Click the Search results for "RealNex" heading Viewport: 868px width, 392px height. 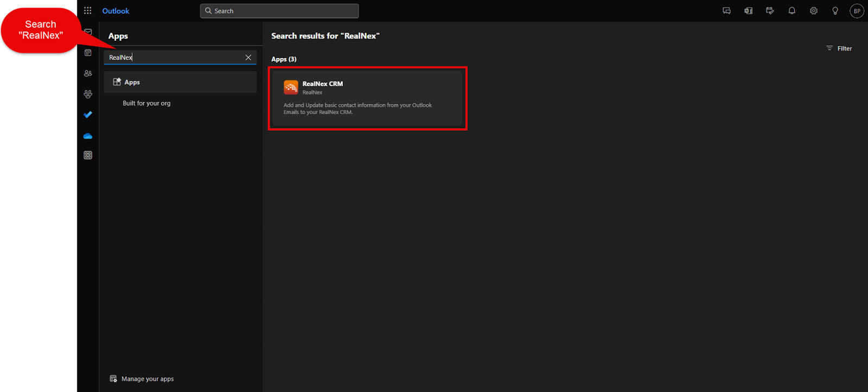(325, 36)
